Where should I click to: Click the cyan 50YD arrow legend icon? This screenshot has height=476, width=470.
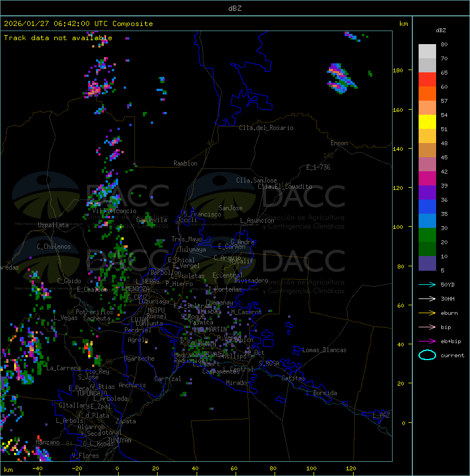(427, 284)
